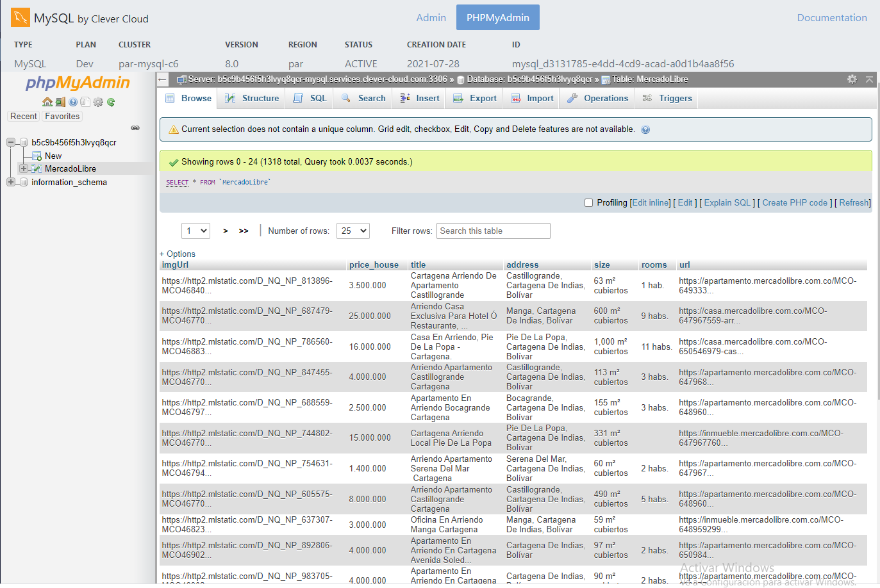
Task: Sort by the rooms column header
Action: [x=654, y=265]
